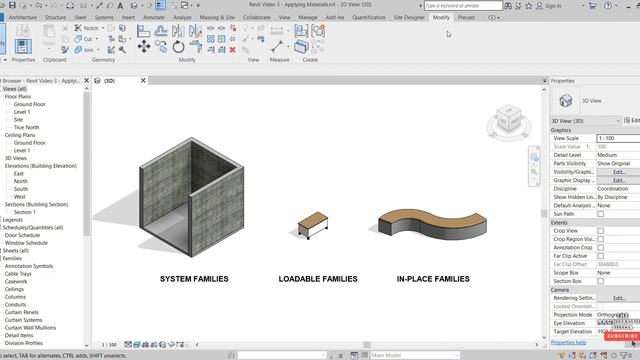Select the Mirror Draw Axis tool
Image resolution: width=640 pixels, height=360 pixels.
195,31
